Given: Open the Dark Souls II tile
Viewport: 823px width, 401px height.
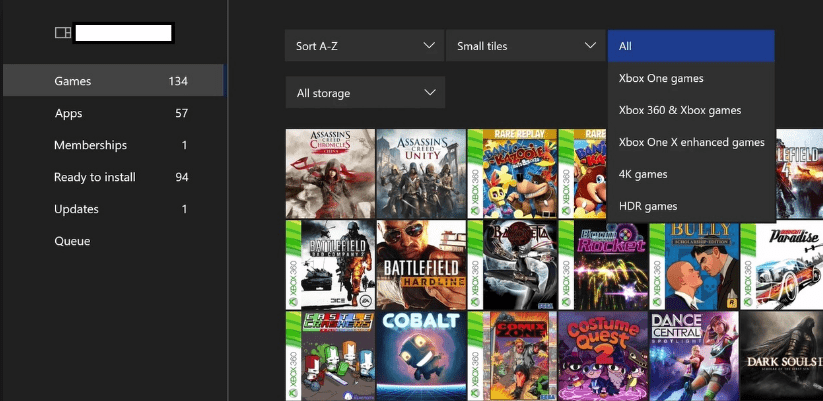Looking at the screenshot, I should tap(782, 356).
